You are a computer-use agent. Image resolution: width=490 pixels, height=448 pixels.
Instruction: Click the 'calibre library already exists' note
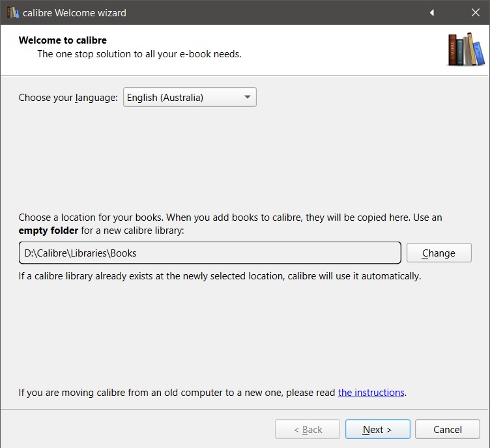pos(220,276)
